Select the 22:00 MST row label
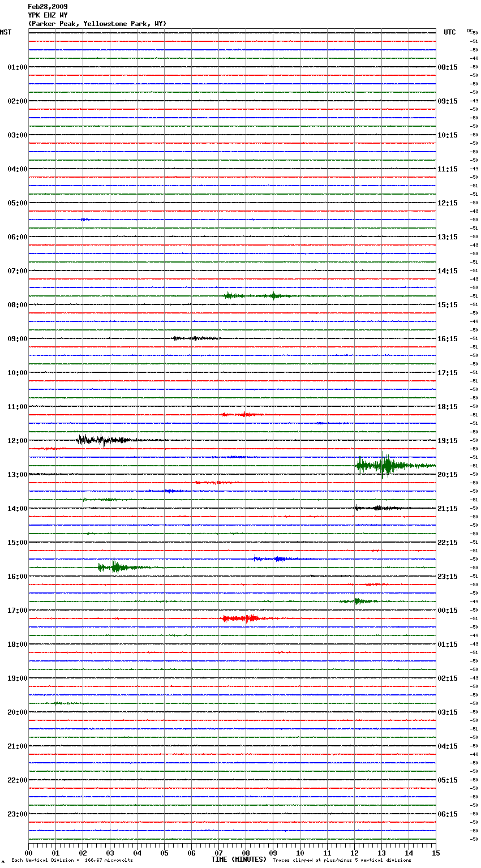Viewport: 481px width, 868px height. tap(18, 780)
